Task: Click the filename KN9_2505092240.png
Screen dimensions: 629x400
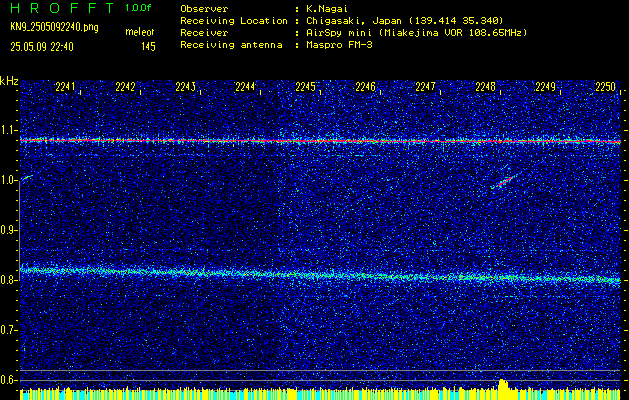Action: pyautogui.click(x=54, y=27)
